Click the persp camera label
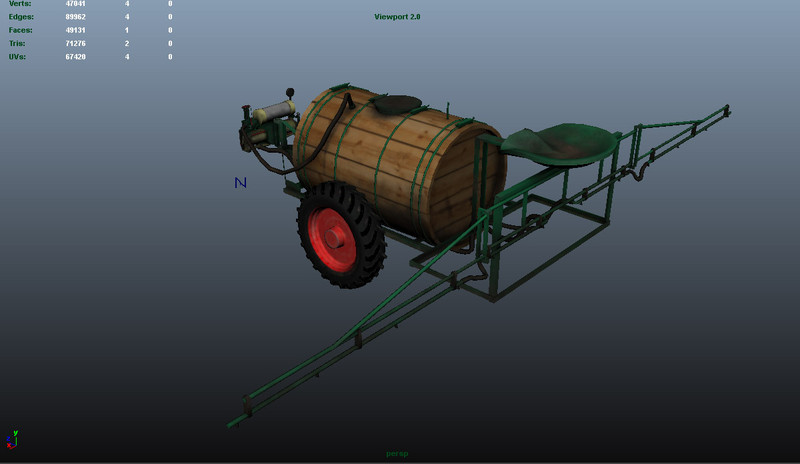Screen dimensions: 800x464 [x=397, y=453]
